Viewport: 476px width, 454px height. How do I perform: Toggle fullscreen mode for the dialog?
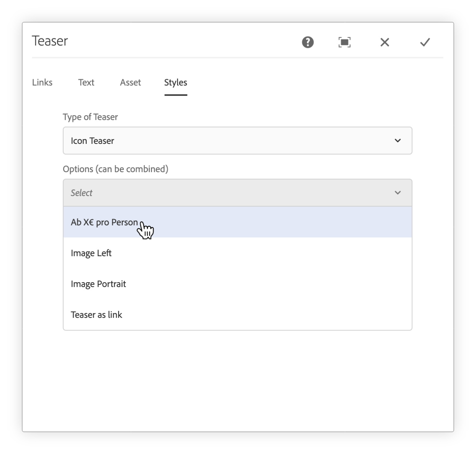tap(344, 42)
